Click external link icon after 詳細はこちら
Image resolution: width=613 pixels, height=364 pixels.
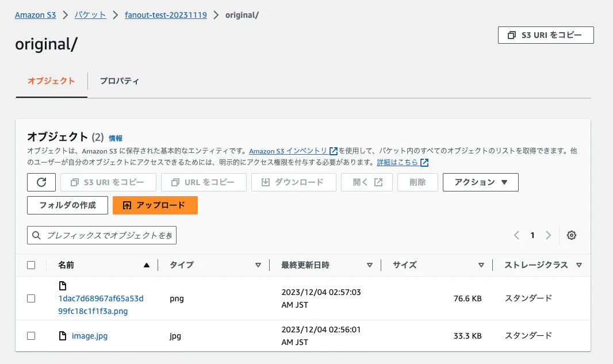pyautogui.click(x=424, y=162)
